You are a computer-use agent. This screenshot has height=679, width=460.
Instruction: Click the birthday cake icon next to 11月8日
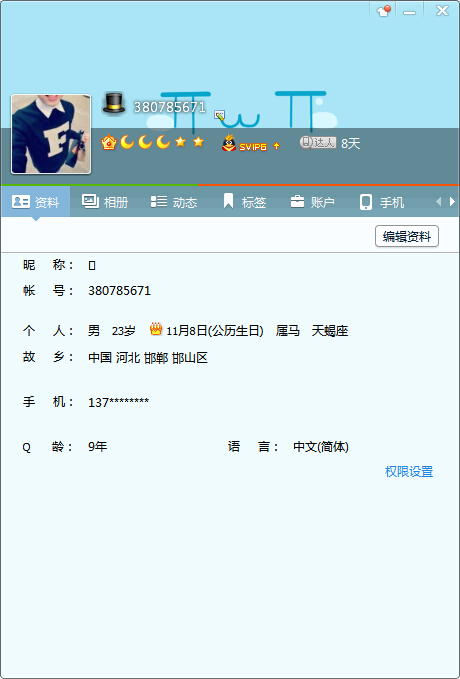tap(156, 330)
